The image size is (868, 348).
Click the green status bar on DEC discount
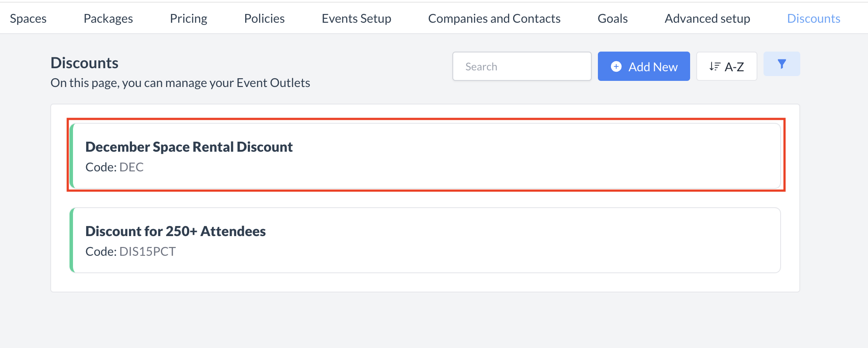[x=73, y=156]
